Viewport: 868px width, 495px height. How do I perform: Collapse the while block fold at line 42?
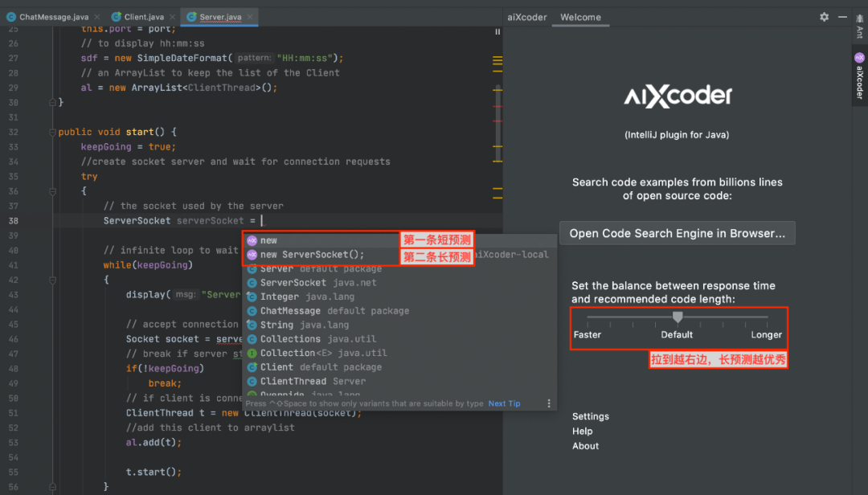point(52,280)
